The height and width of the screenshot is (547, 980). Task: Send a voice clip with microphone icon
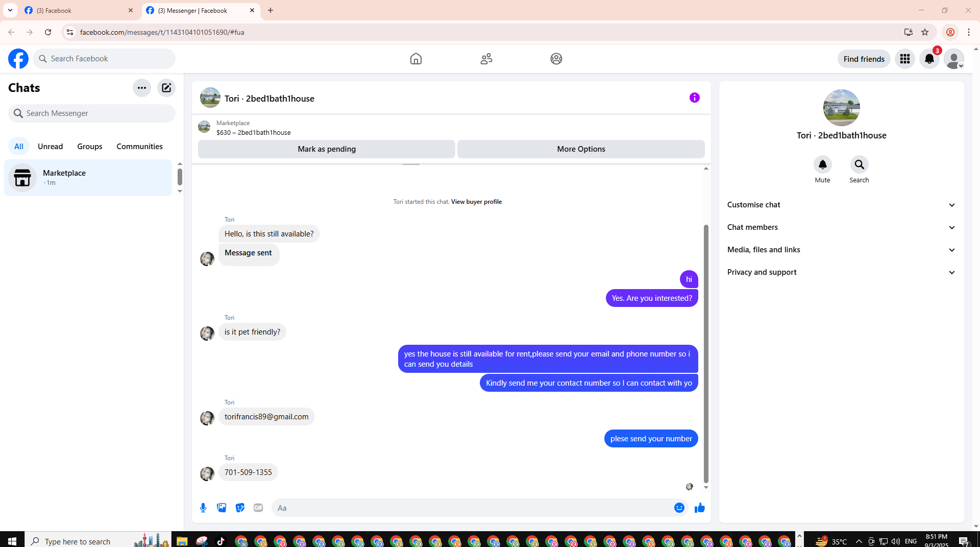point(203,508)
